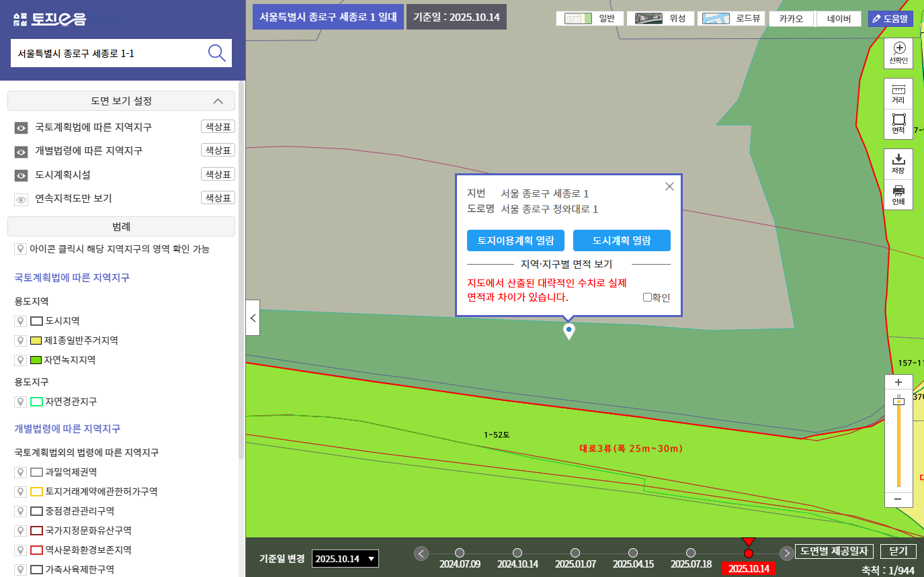This screenshot has width=924, height=577.
Task: Open 색상표 for 연속지적도만 보기
Action: click(x=218, y=197)
